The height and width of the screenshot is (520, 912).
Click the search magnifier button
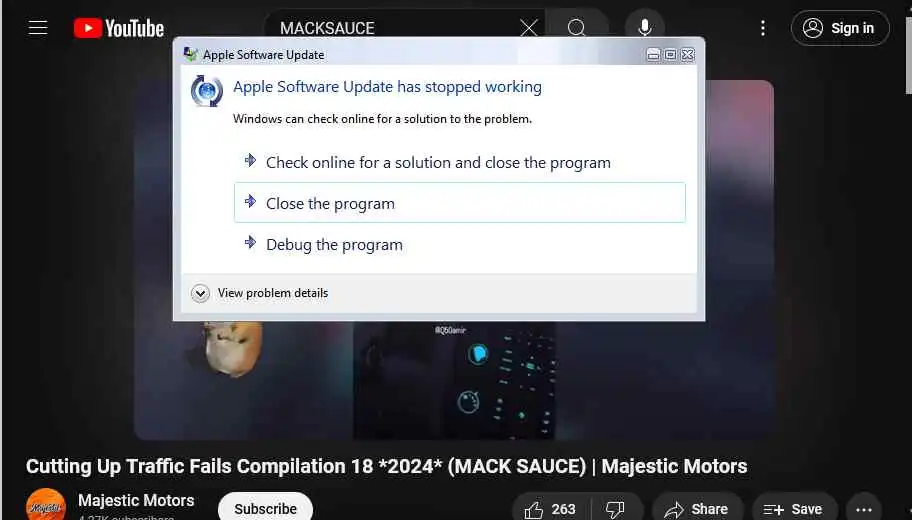576,27
